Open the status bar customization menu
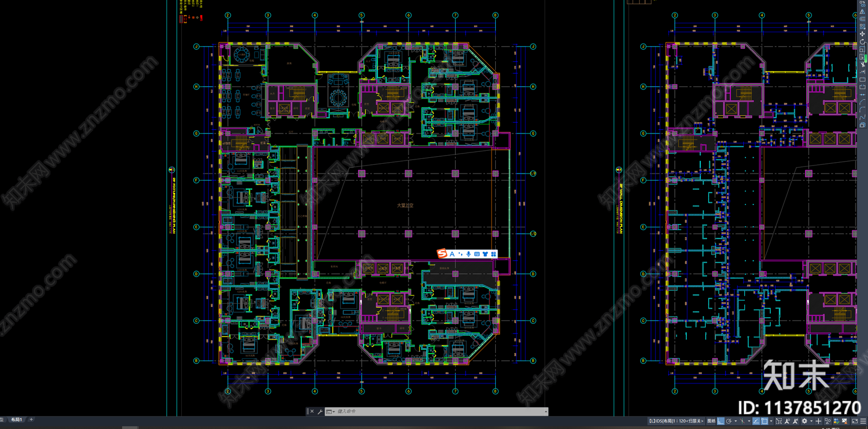This screenshot has width=868, height=429. click(863, 421)
